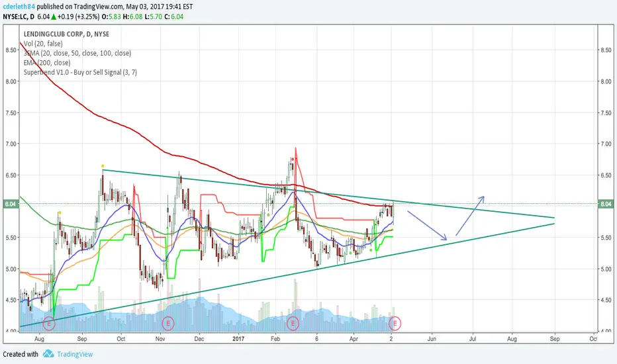The width and height of the screenshot is (617, 364).
Task: Click the yellow dot at the September peak
Action: point(103,166)
